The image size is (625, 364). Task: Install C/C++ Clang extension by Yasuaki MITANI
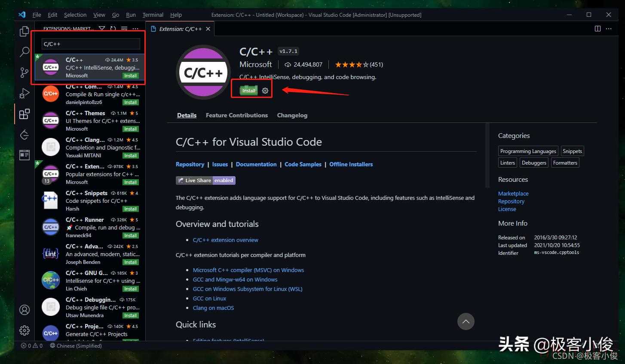point(131,156)
